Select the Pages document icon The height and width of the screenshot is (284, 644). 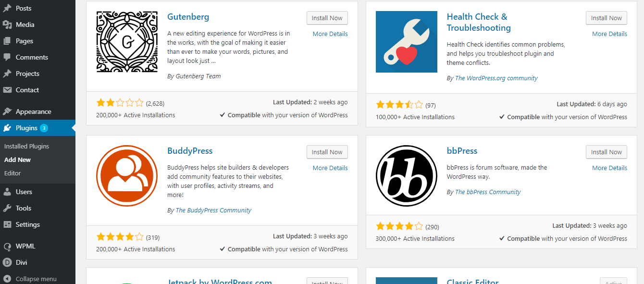(8, 40)
